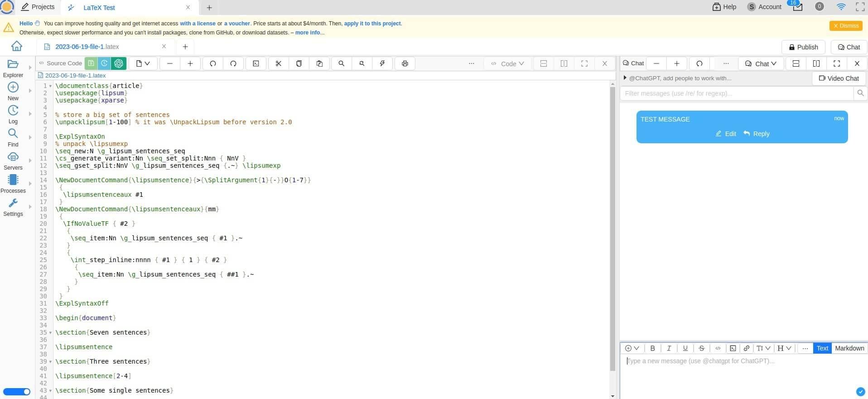Click blue checkmark to send chat message
Image resolution: width=868 pixels, height=399 pixels.
(x=860, y=391)
